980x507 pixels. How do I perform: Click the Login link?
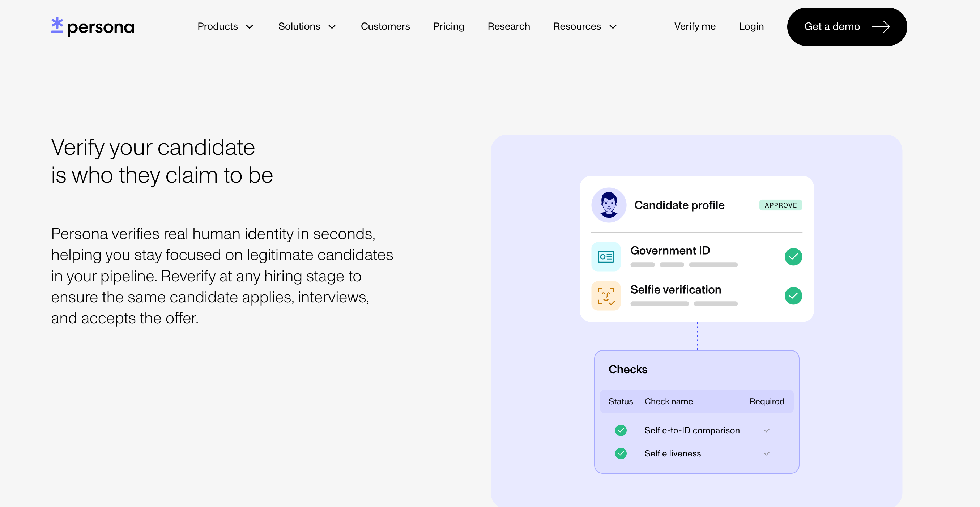point(751,27)
